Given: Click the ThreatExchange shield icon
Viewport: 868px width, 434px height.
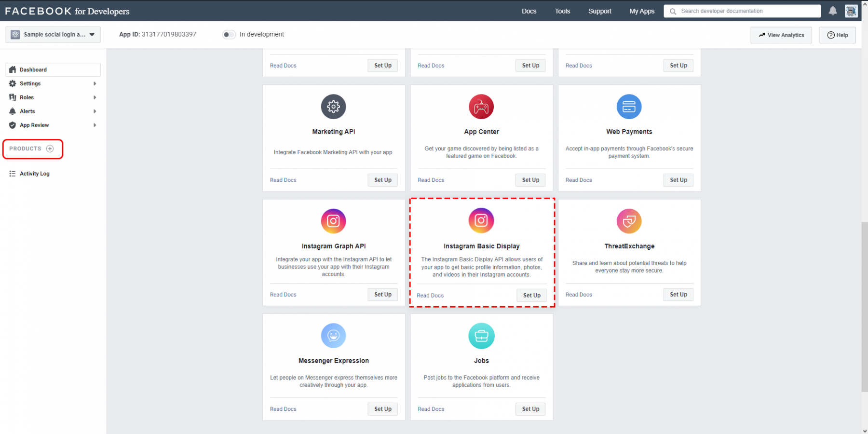Looking at the screenshot, I should (x=629, y=221).
